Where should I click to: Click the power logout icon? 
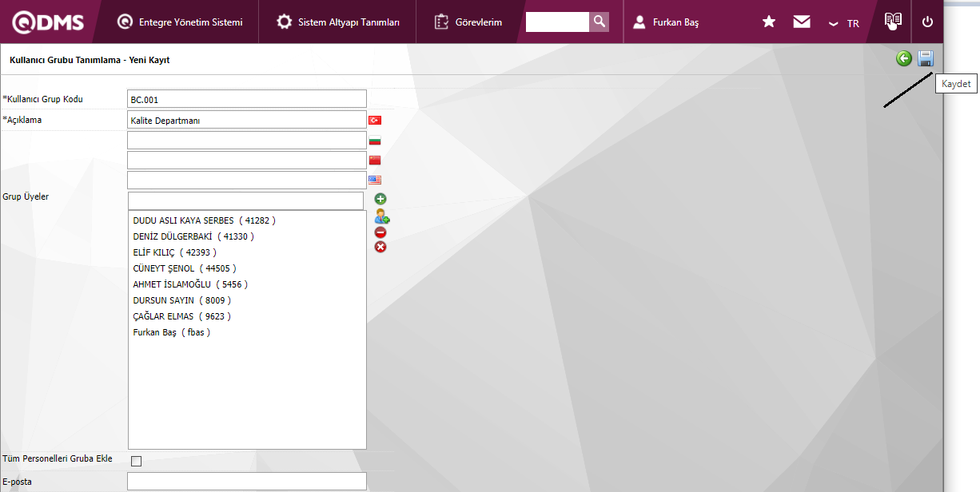927,22
